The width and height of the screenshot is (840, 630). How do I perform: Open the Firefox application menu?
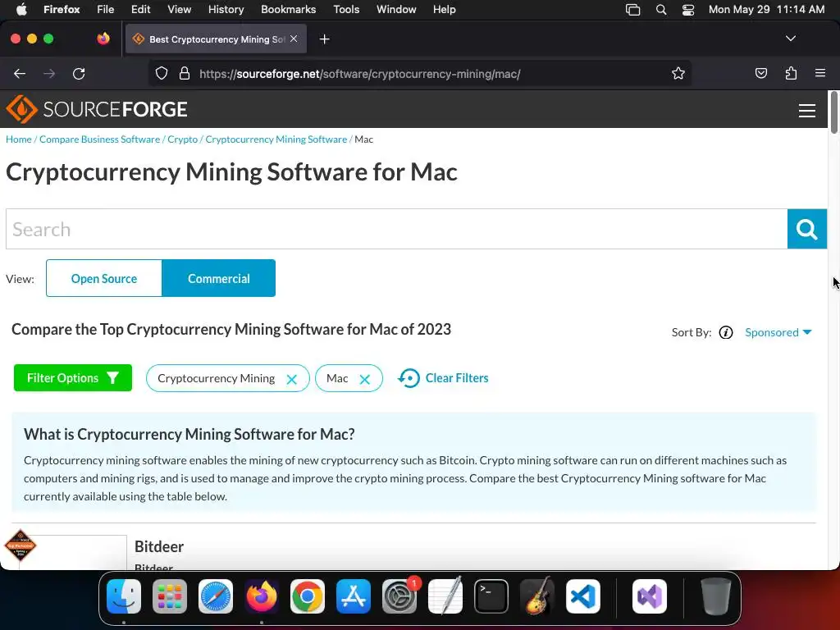coord(820,73)
